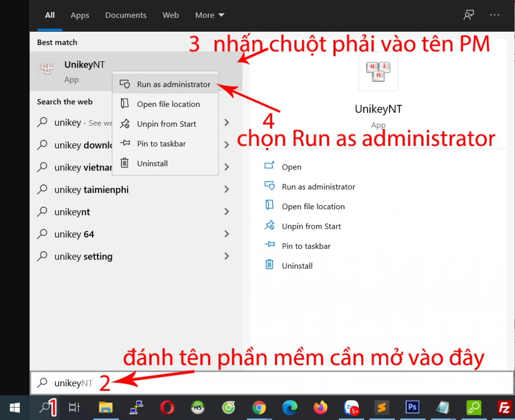Viewport: 515px width, 420px height.
Task: Open File Explorer from the taskbar
Action: [106, 407]
